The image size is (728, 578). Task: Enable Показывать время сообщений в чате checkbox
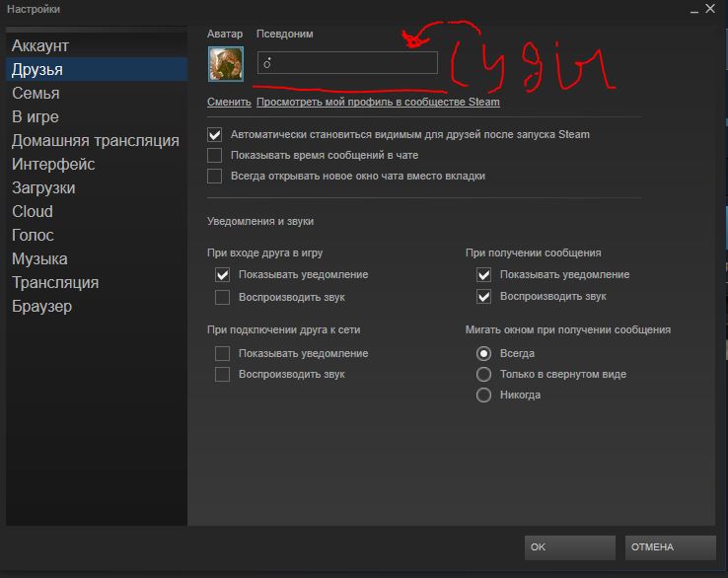215,155
